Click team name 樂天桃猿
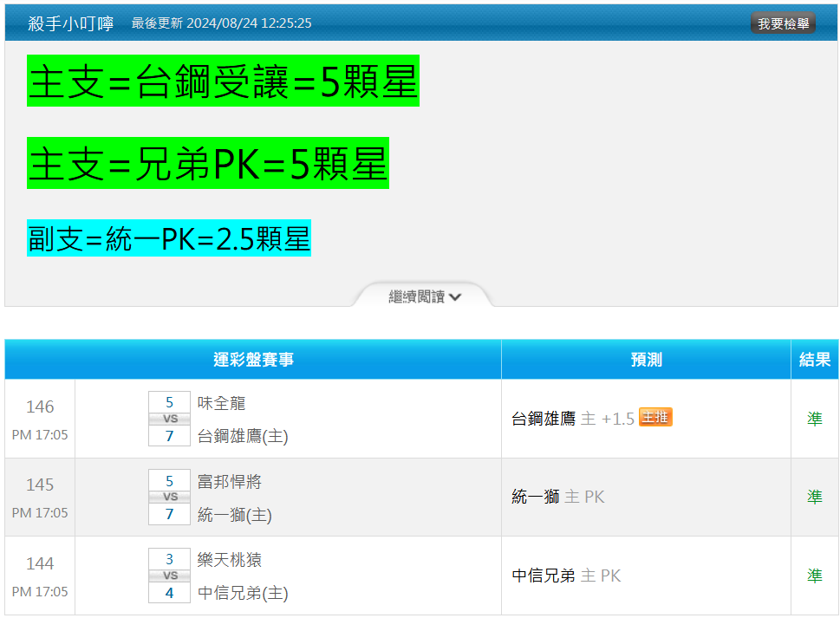840x618 pixels. [229, 560]
